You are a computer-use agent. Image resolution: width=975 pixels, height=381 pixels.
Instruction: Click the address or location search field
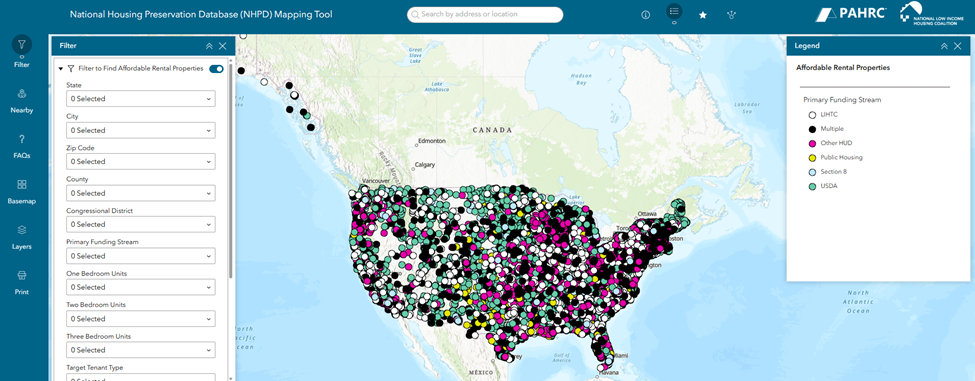tap(485, 14)
